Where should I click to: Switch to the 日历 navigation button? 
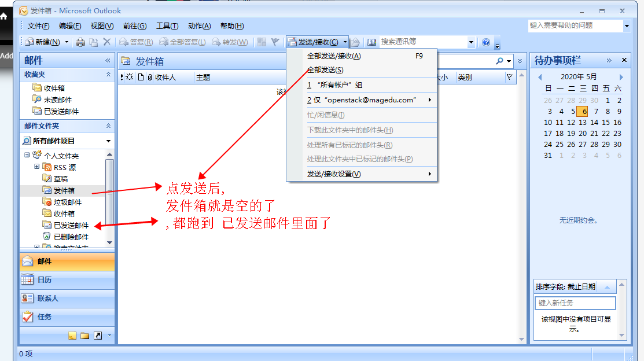67,279
